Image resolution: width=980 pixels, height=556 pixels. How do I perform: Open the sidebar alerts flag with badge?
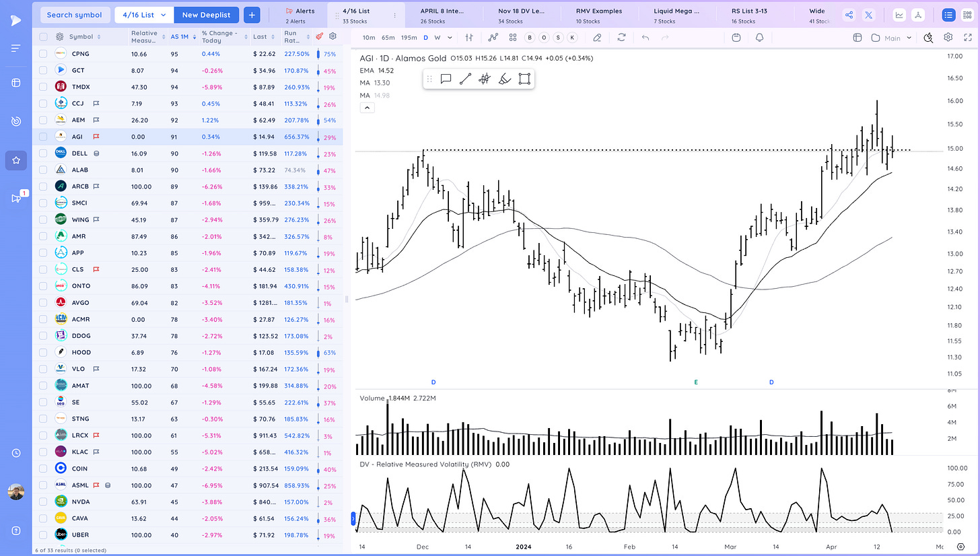[16, 197]
